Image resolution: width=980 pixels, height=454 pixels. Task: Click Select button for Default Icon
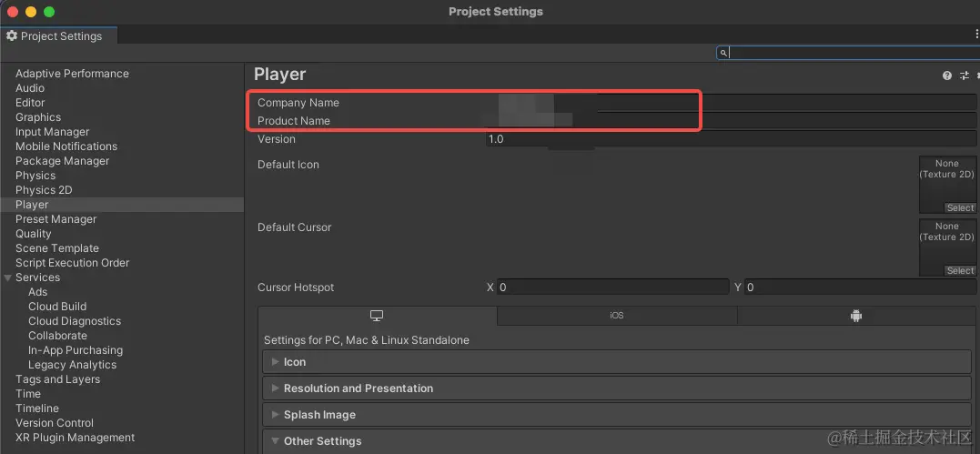960,208
